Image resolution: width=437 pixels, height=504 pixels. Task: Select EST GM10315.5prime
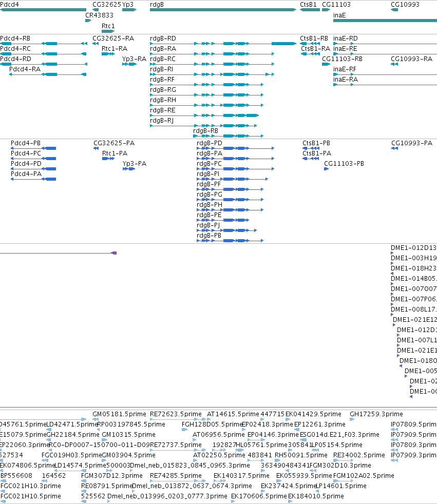pyautogui.click(x=128, y=435)
